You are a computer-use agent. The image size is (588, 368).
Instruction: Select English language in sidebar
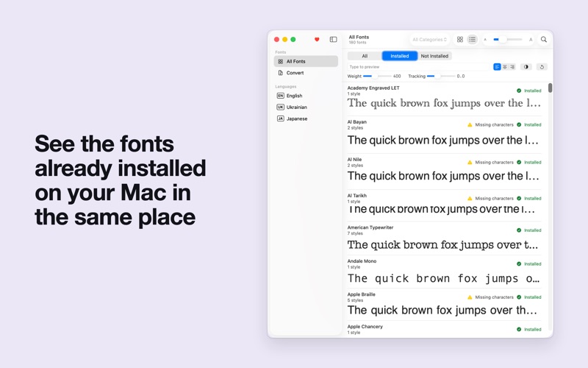[x=306, y=96]
